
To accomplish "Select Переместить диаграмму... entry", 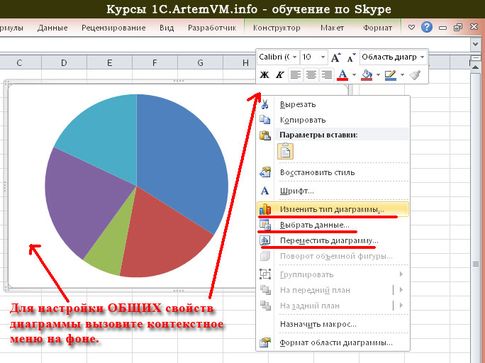I will coord(333,240).
